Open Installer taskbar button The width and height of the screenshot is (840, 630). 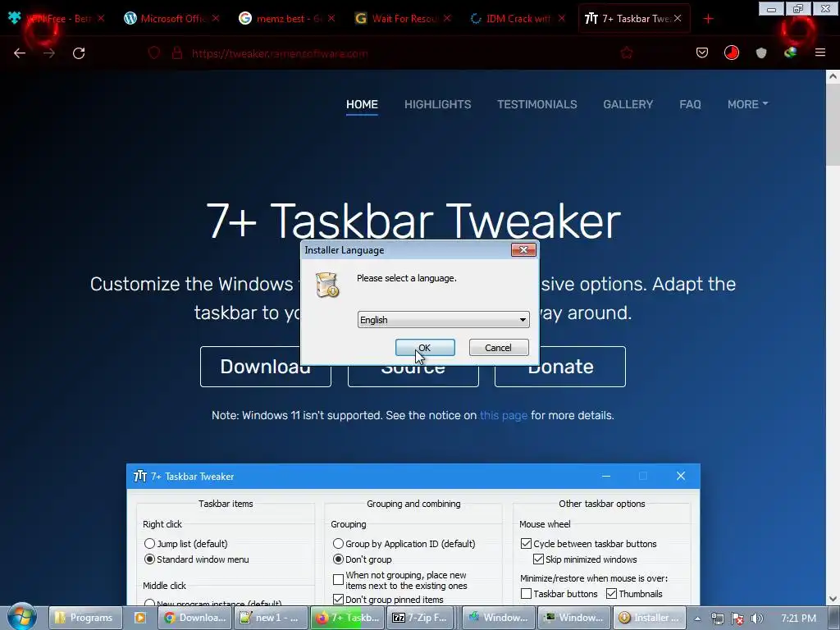[650, 618]
